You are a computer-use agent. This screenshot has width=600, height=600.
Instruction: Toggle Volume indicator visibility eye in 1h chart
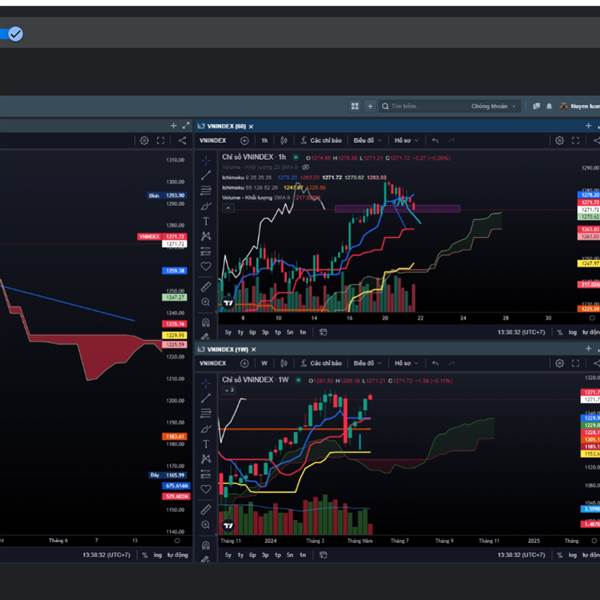pos(305,167)
